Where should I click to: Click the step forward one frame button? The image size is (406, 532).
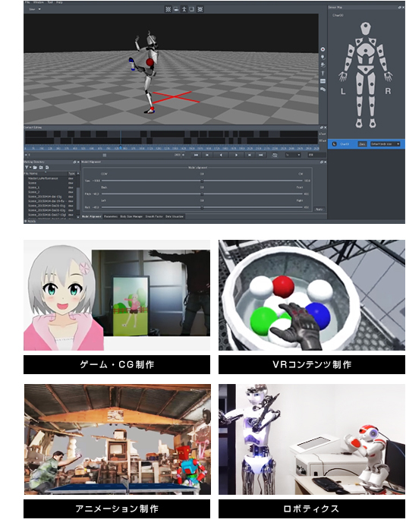pyautogui.click(x=250, y=155)
